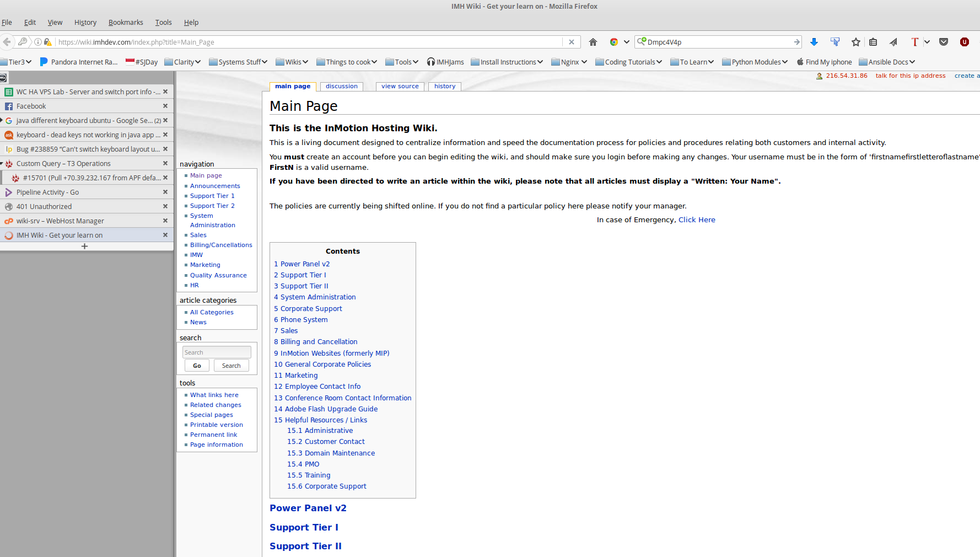The image size is (980, 557).
Task: Close the Facebook tab
Action: click(x=165, y=106)
